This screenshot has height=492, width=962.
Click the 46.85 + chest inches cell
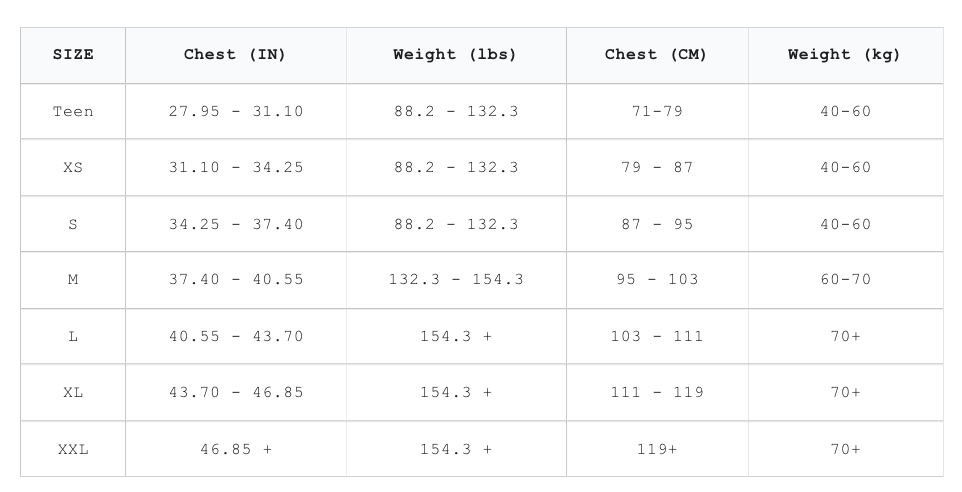[236, 449]
